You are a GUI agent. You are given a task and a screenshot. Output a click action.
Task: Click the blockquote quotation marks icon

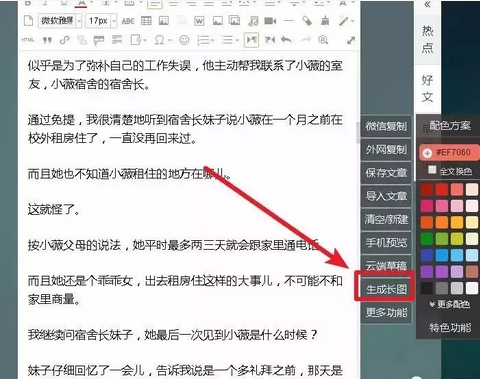point(47,40)
